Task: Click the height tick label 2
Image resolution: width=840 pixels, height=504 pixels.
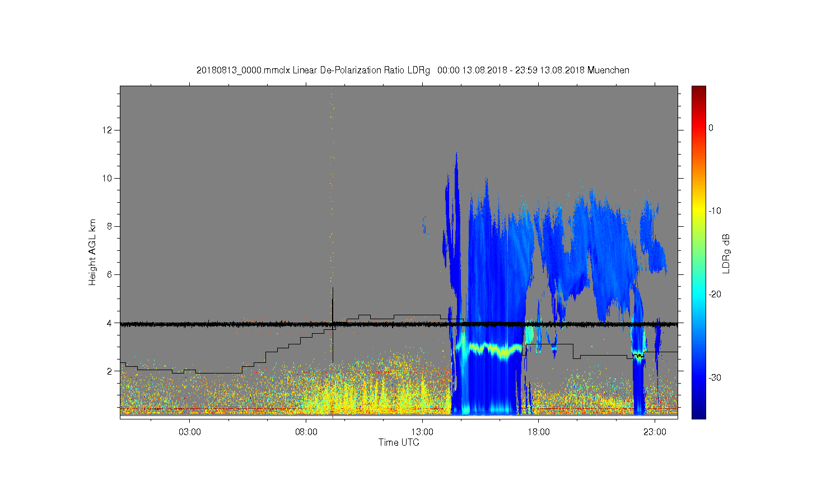Action: click(x=110, y=371)
